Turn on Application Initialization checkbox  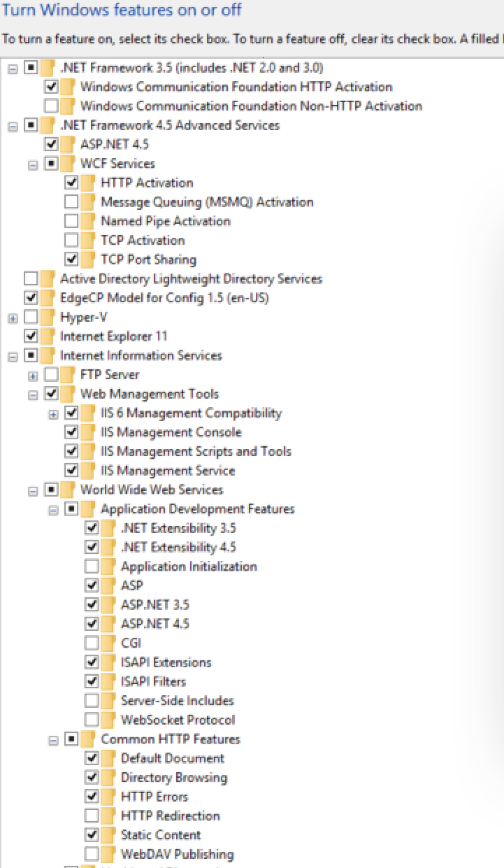(92, 567)
